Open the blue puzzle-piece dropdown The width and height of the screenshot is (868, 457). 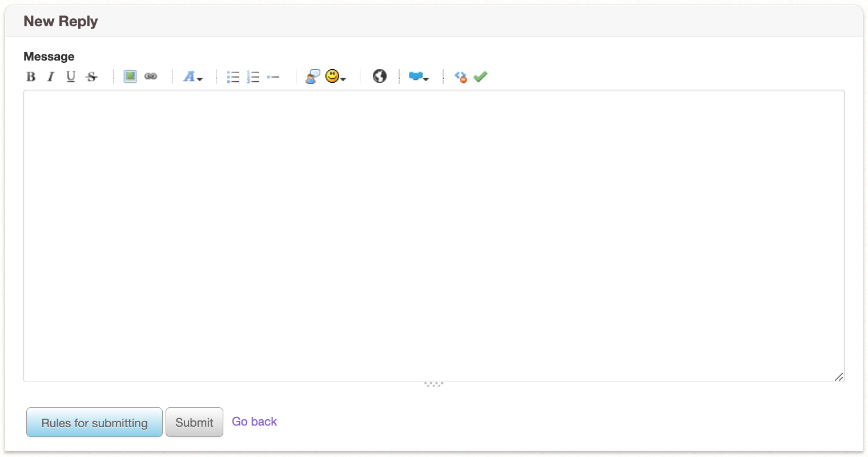click(418, 77)
